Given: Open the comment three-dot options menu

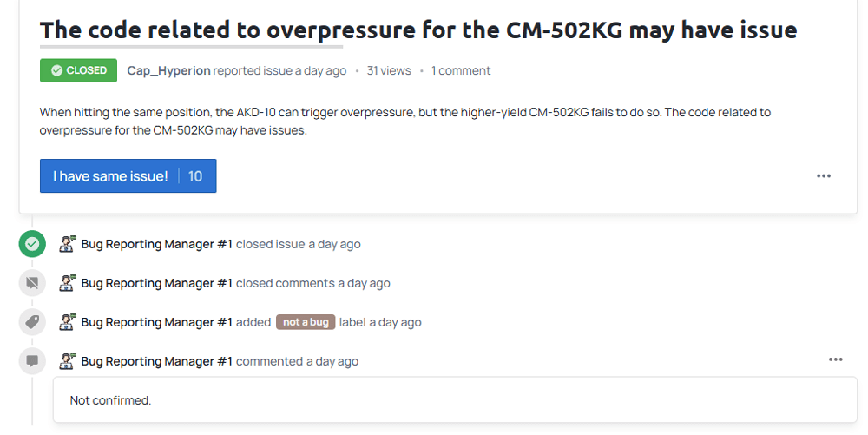Looking at the screenshot, I should [835, 359].
